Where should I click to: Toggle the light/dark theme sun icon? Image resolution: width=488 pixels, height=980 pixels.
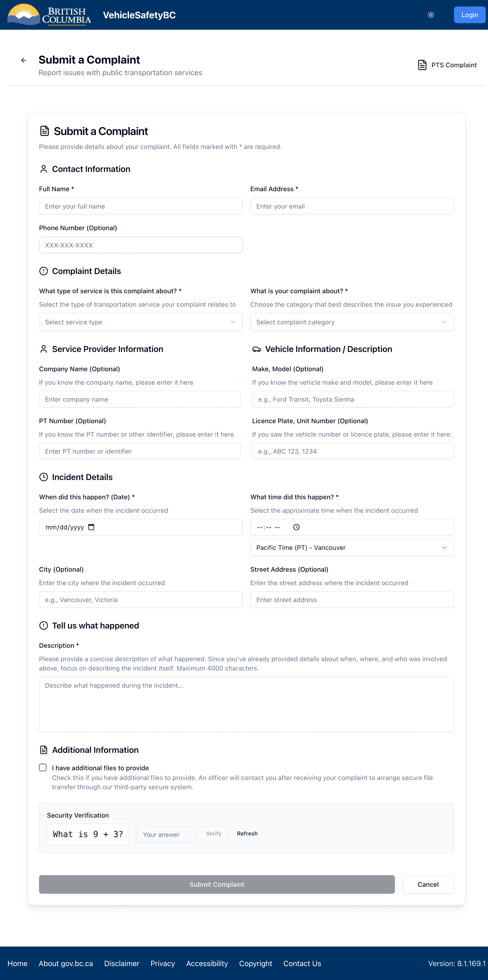[x=430, y=15]
